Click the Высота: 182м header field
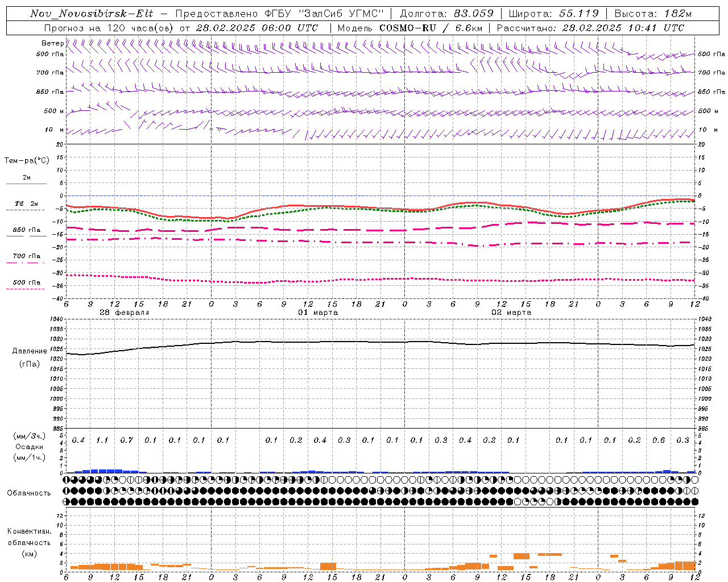Viewport: 728px width, 582px height. pyautogui.click(x=653, y=14)
